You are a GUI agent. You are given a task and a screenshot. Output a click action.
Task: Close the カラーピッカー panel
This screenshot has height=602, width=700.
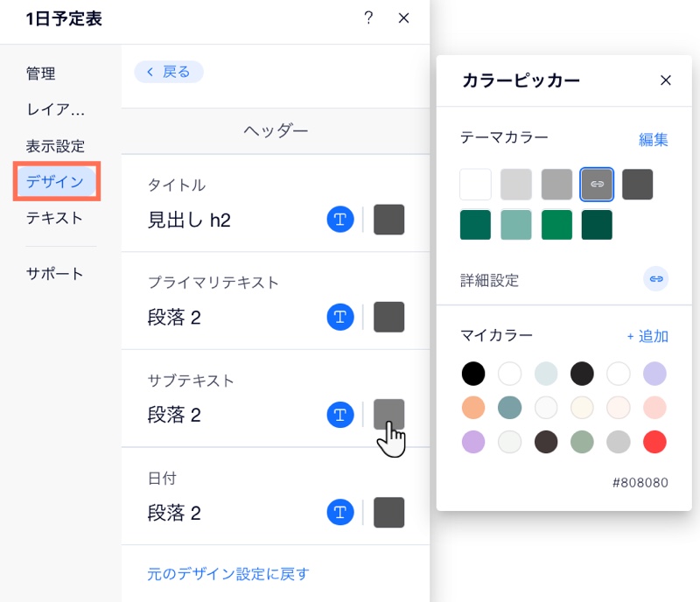666,80
